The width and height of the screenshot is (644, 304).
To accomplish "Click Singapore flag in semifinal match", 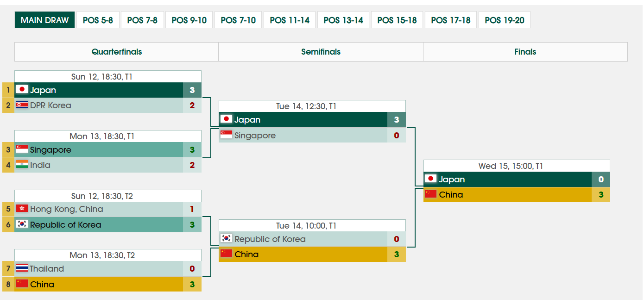I will click(x=226, y=135).
